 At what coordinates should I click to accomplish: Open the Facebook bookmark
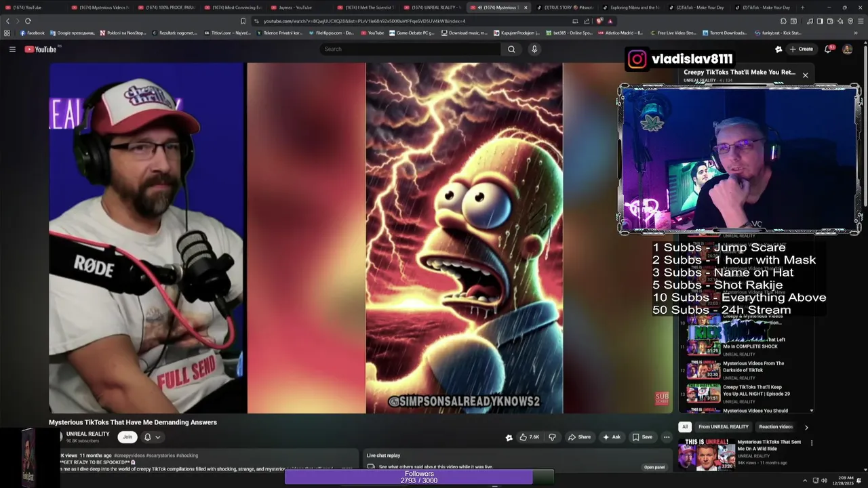pos(32,33)
